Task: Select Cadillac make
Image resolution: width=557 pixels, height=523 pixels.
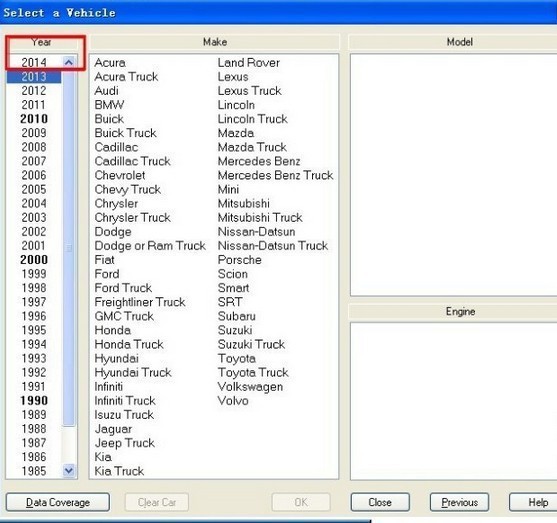Action: pyautogui.click(x=116, y=147)
